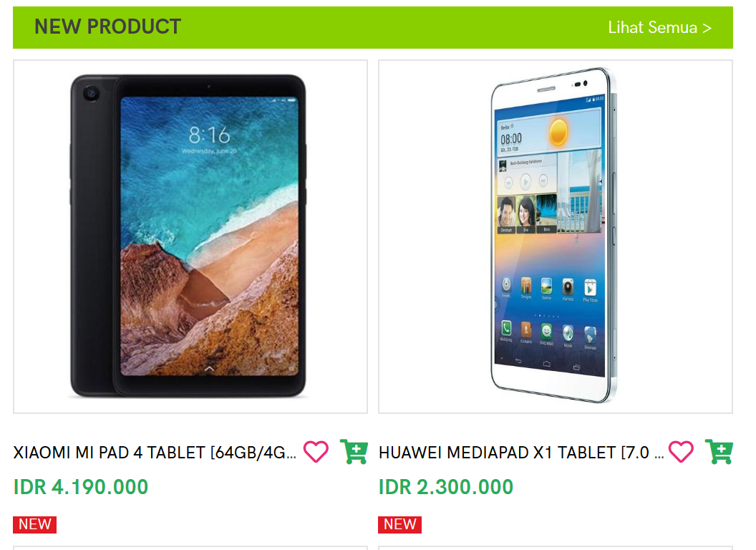Click the NEW PRODUCT section heading
This screenshot has height=550, width=756.
click(107, 27)
